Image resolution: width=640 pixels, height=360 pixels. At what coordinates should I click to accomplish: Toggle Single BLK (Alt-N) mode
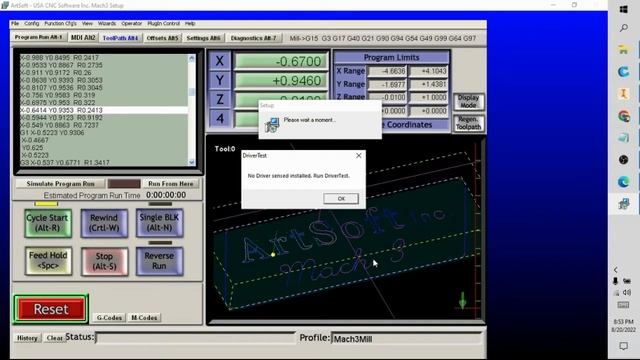click(160, 223)
